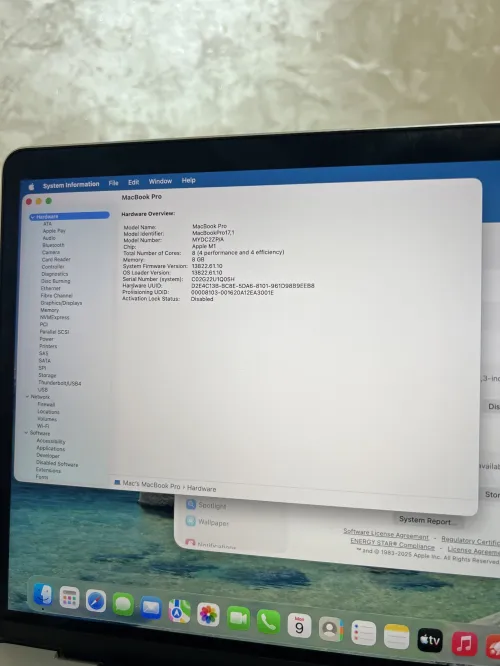Viewport: 500px width, 666px height.
Task: Open Finder from the Dock
Action: pyautogui.click(x=42, y=594)
